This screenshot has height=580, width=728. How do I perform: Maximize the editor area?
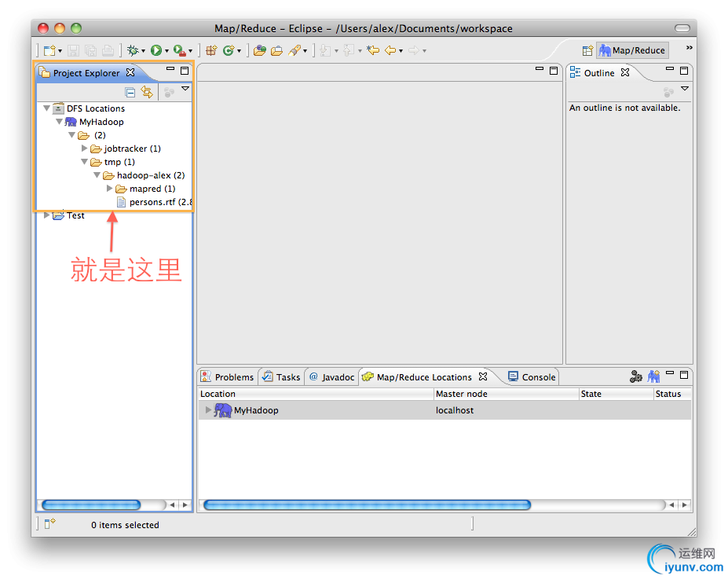coord(554,71)
